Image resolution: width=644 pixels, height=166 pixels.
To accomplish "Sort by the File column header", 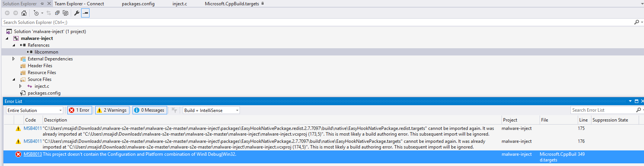I will pos(545,120).
